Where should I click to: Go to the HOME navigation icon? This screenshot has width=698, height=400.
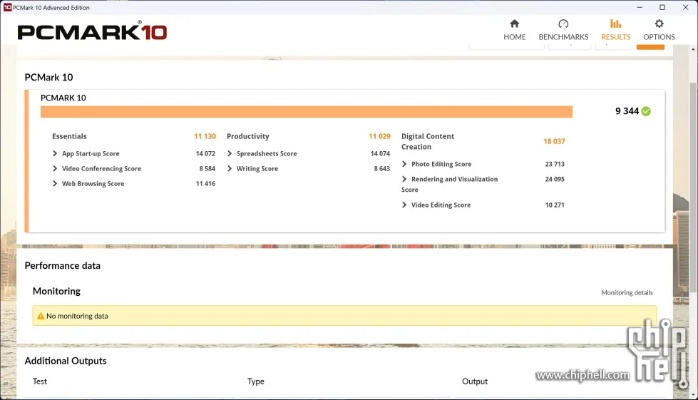click(514, 24)
